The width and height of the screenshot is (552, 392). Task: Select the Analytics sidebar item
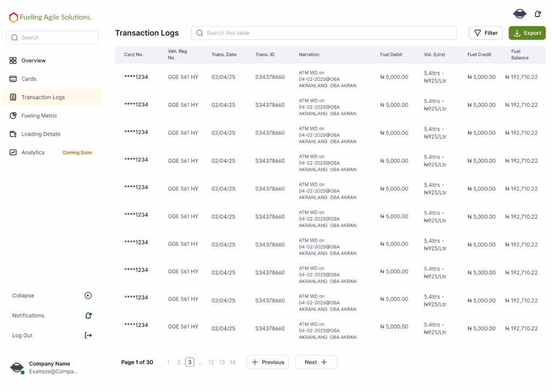click(33, 152)
